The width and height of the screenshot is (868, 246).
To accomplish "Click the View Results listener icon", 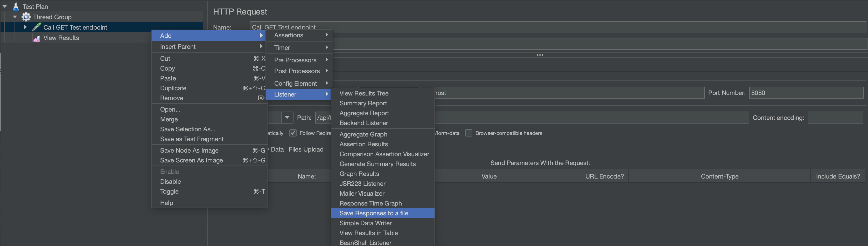I will pos(36,38).
